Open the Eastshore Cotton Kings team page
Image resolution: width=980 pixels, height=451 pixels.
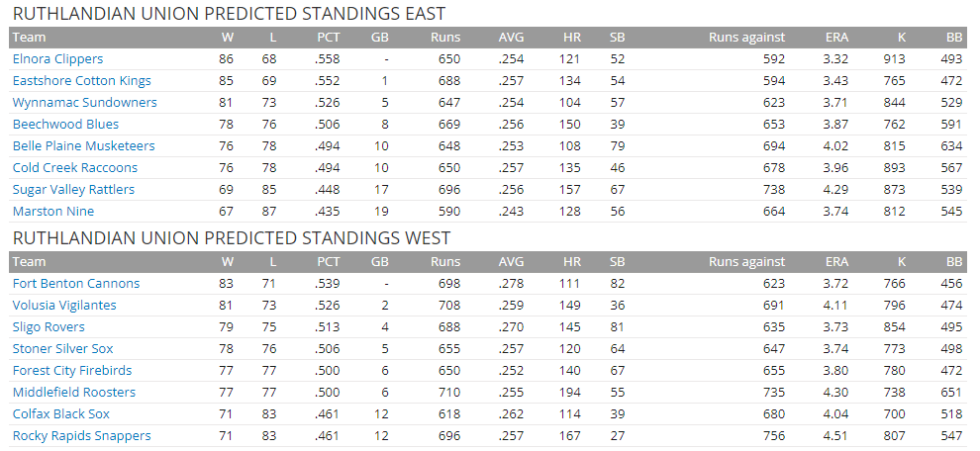point(81,81)
